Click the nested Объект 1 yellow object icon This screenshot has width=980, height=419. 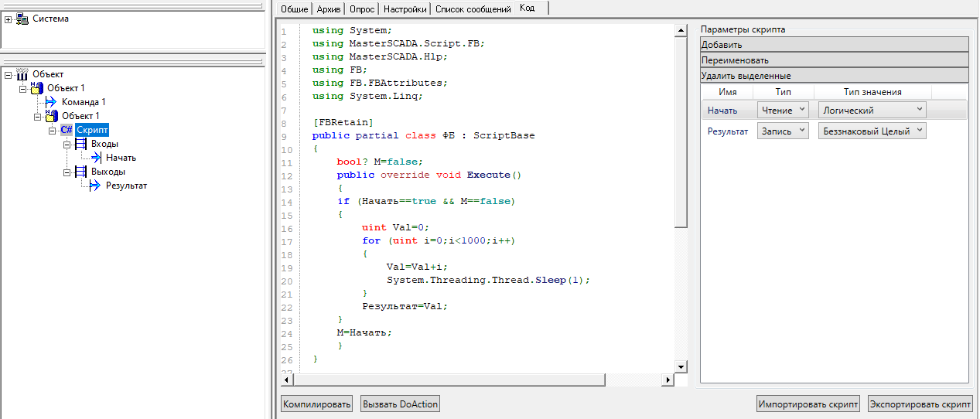point(52,116)
